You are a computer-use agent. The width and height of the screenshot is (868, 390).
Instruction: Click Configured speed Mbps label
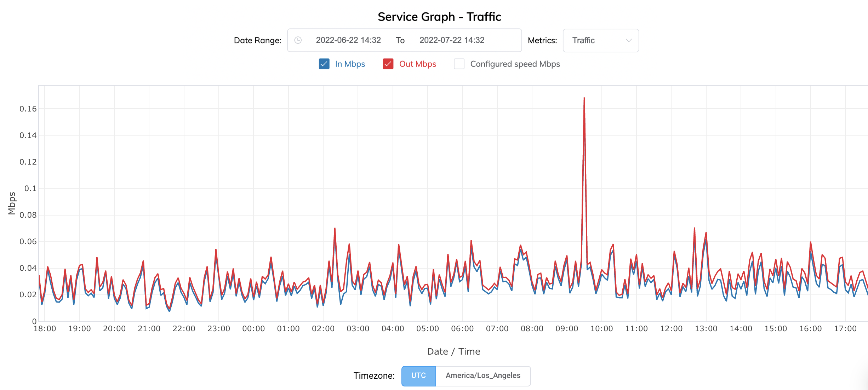pyautogui.click(x=515, y=64)
